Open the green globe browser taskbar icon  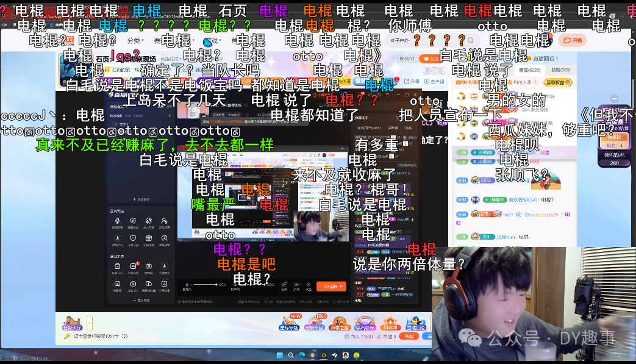point(357,355)
